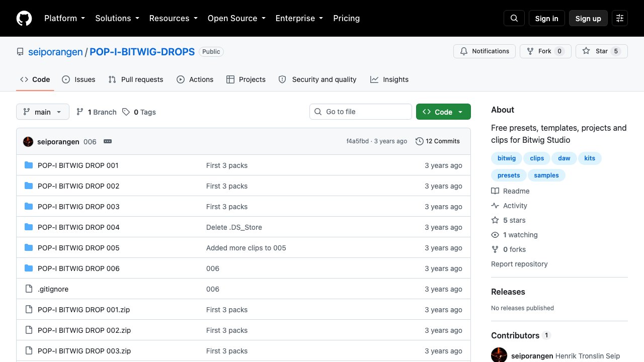Open the Releases heading link

(x=508, y=292)
